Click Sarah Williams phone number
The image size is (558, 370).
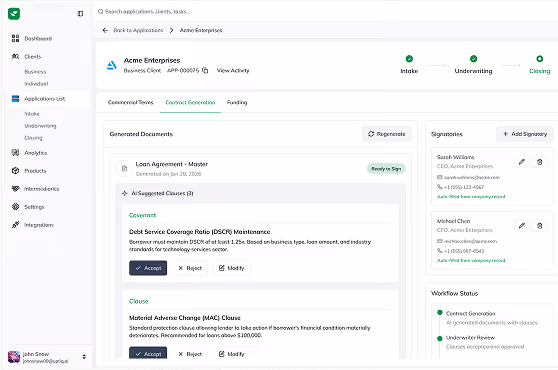pos(464,187)
